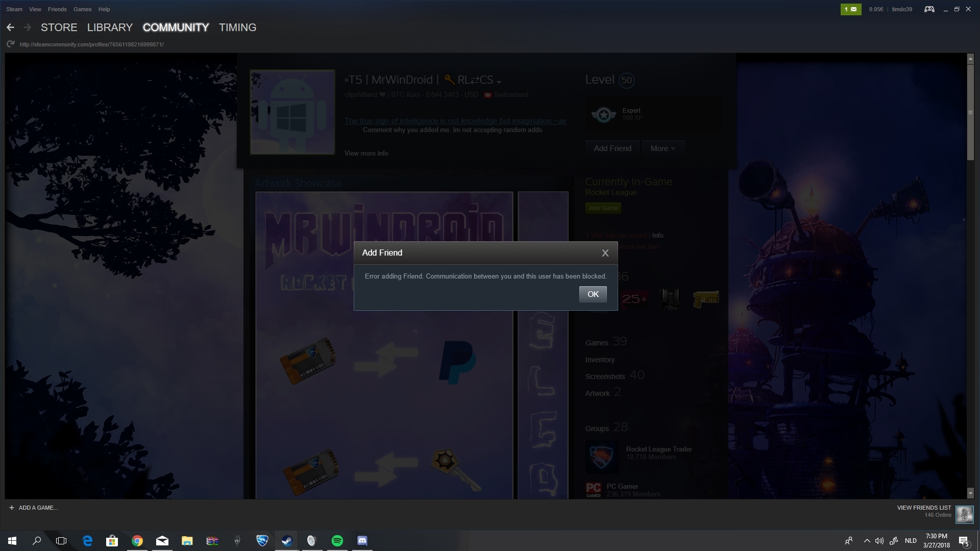Go forward with the right arrow
This screenshot has height=551, width=980.
[28, 28]
